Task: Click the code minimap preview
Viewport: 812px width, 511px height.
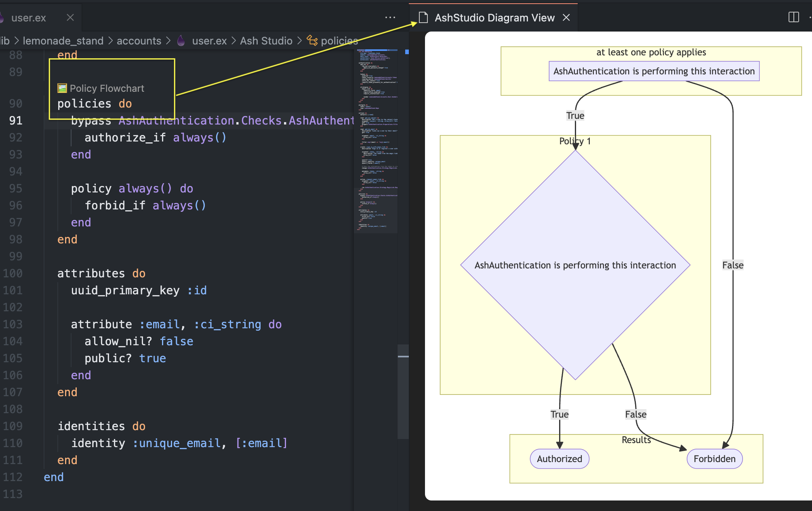Action: pos(377,137)
